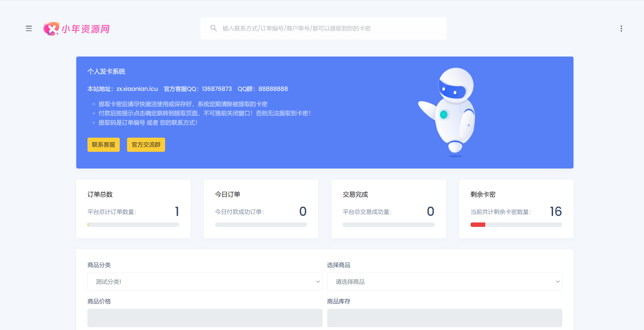
Task: Click the 交易完成 stat card
Action: (x=388, y=209)
